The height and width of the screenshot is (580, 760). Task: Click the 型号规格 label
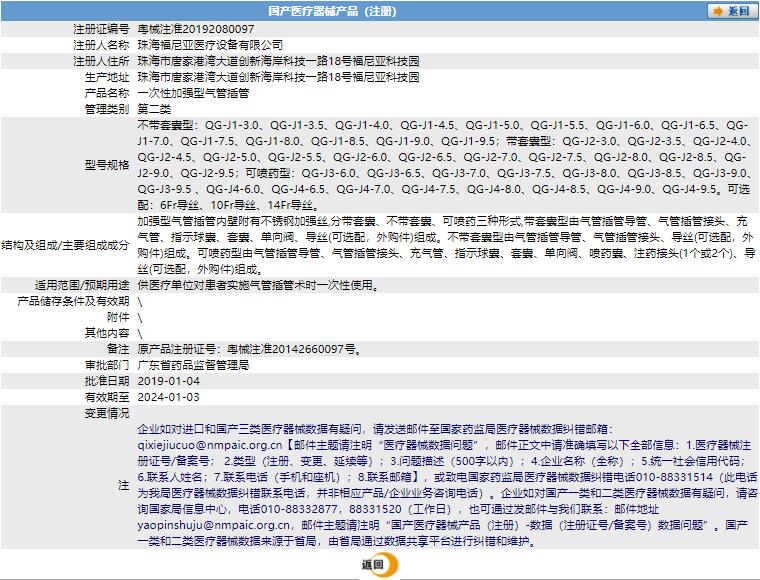[107, 165]
